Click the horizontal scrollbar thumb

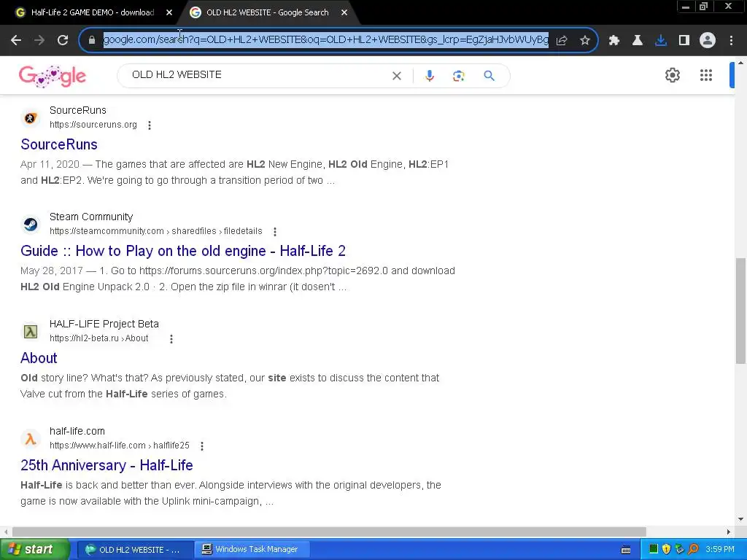coord(329,532)
